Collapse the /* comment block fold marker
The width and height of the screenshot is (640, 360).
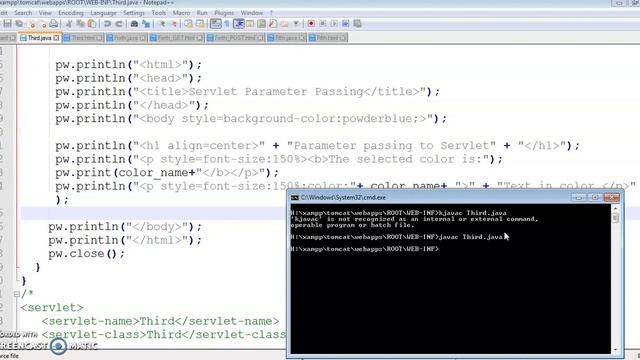[16, 293]
